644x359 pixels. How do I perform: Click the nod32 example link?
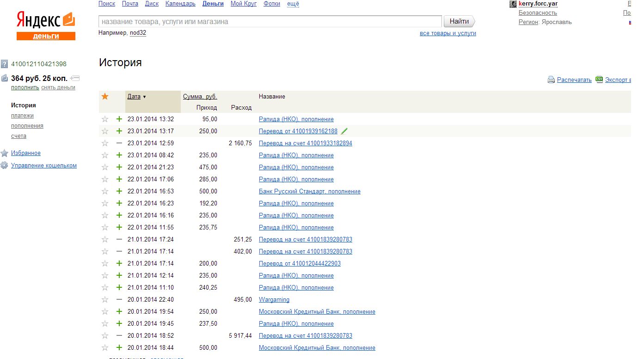click(x=138, y=33)
